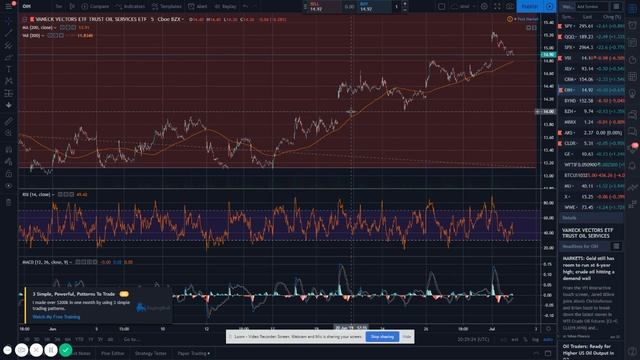Click the BUY 14.92 button
640x360 pixels.
(x=374, y=7)
